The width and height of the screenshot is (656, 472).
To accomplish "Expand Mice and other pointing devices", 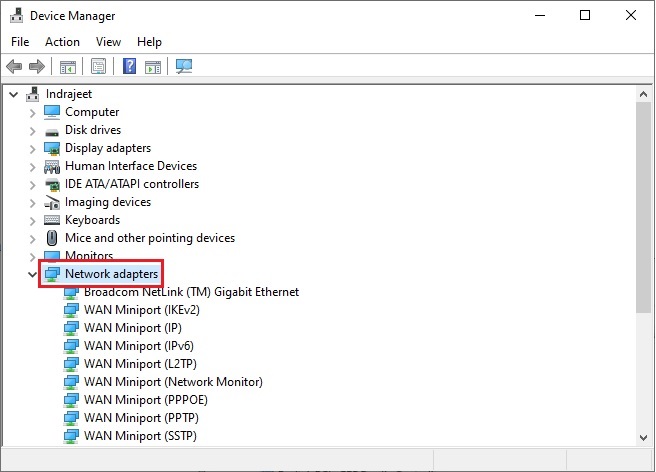I will [33, 239].
